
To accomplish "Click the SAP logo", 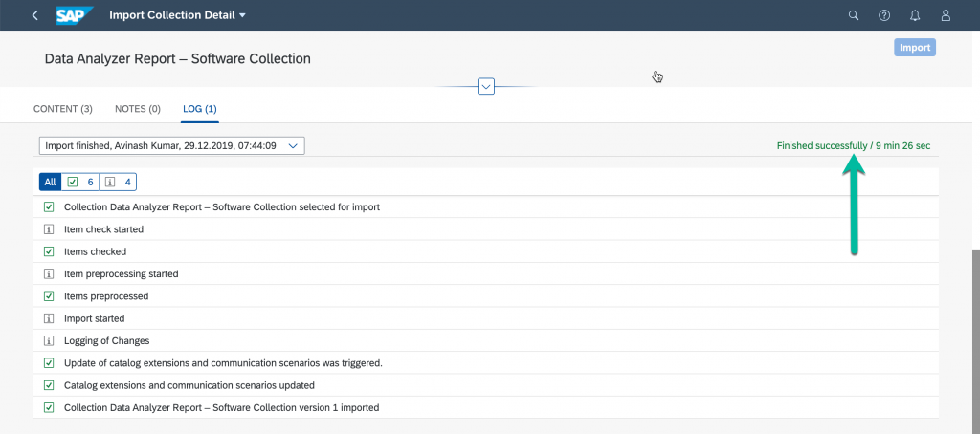I will click(75, 15).
